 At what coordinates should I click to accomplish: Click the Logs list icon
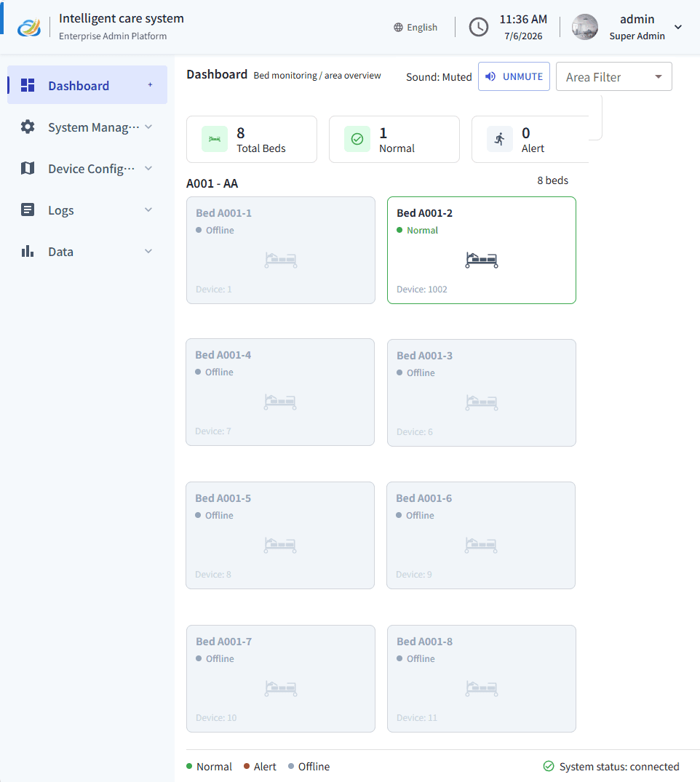click(x=28, y=210)
